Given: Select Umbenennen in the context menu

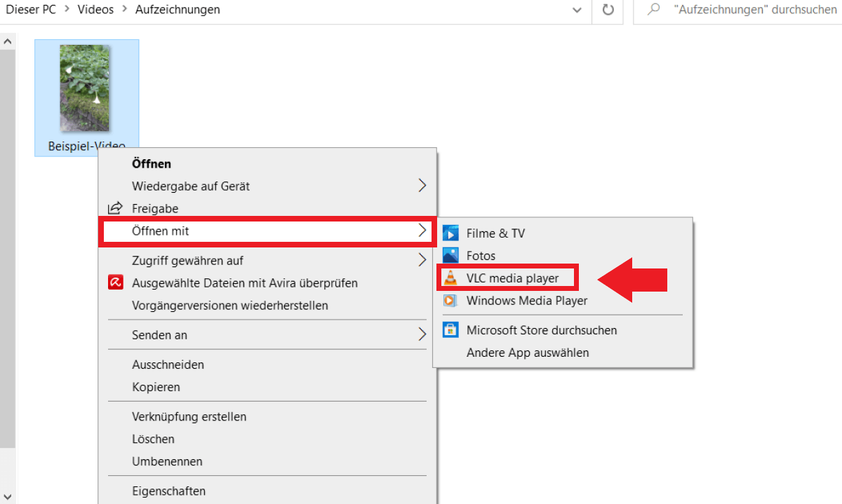Looking at the screenshot, I should pos(267,461).
